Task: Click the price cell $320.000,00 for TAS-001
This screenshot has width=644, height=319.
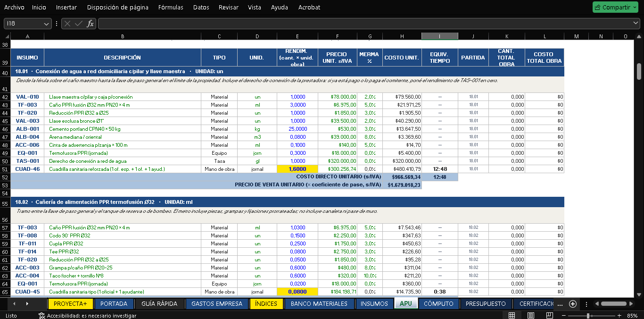Action: click(338, 161)
